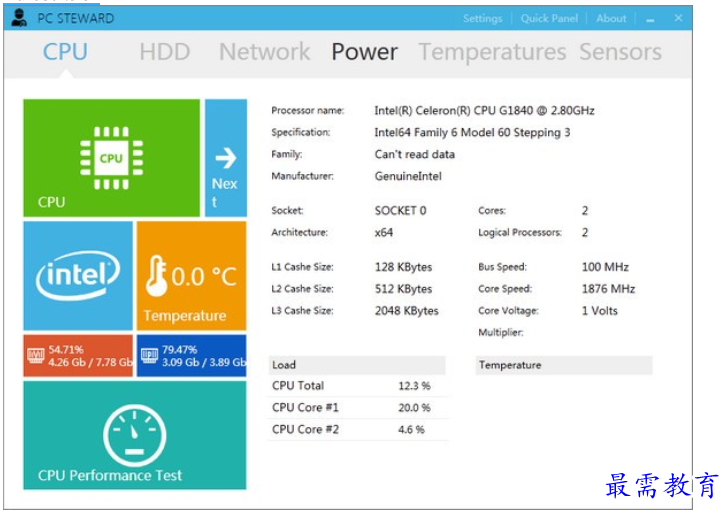The width and height of the screenshot is (727, 517).
Task: Click the 1876 MHz core speed value
Action: 608,289
